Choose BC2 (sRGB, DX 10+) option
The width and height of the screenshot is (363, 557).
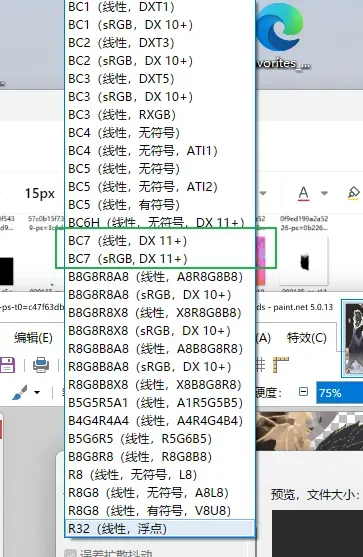[x=160, y=61]
